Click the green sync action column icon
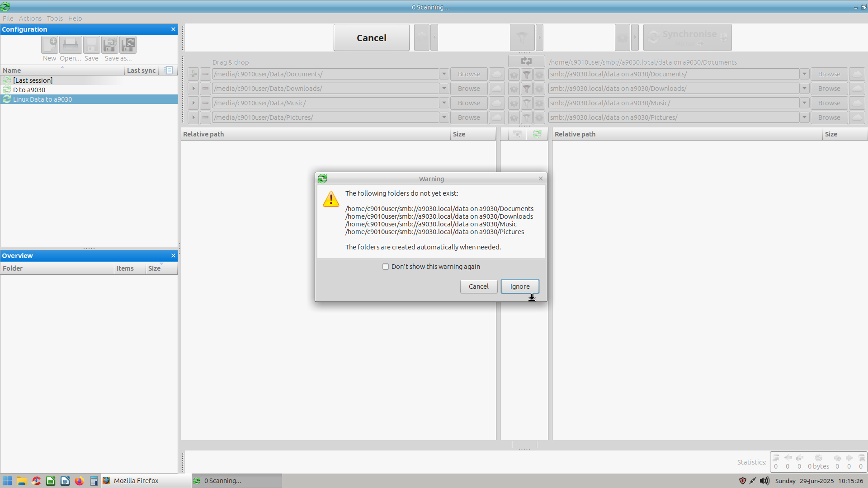Screen dimensions: 868x488 [x=537, y=134]
